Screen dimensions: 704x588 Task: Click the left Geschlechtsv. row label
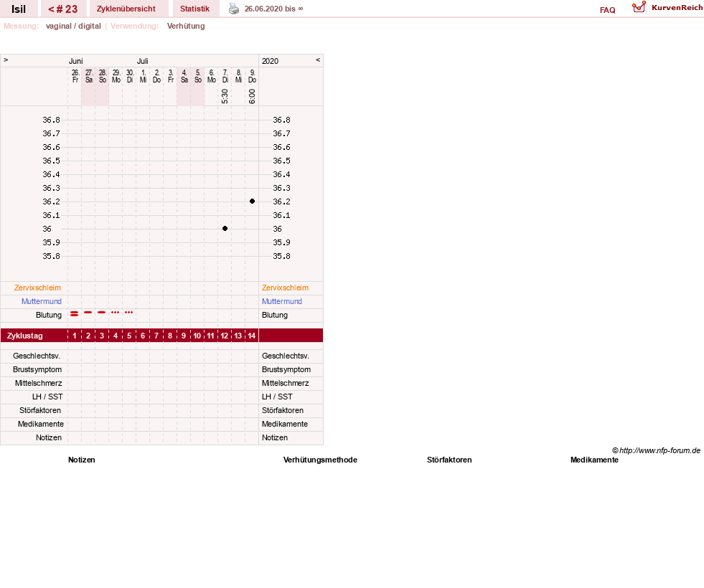tap(37, 356)
